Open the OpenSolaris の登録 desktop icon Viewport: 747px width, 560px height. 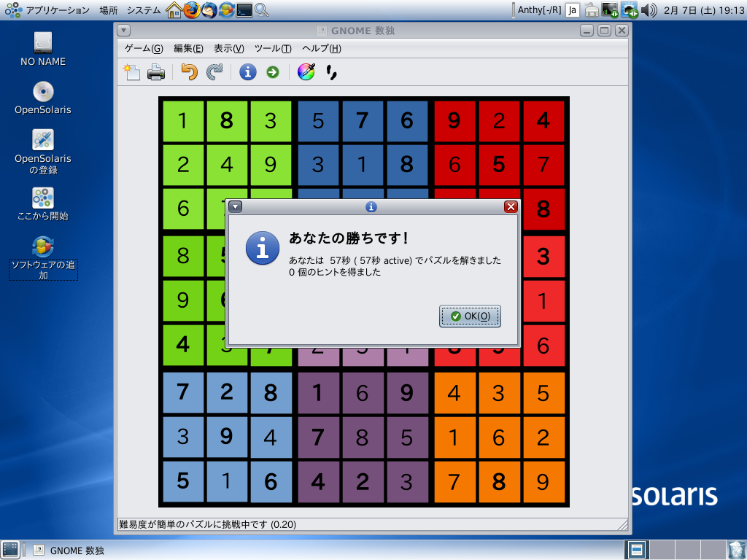43,152
